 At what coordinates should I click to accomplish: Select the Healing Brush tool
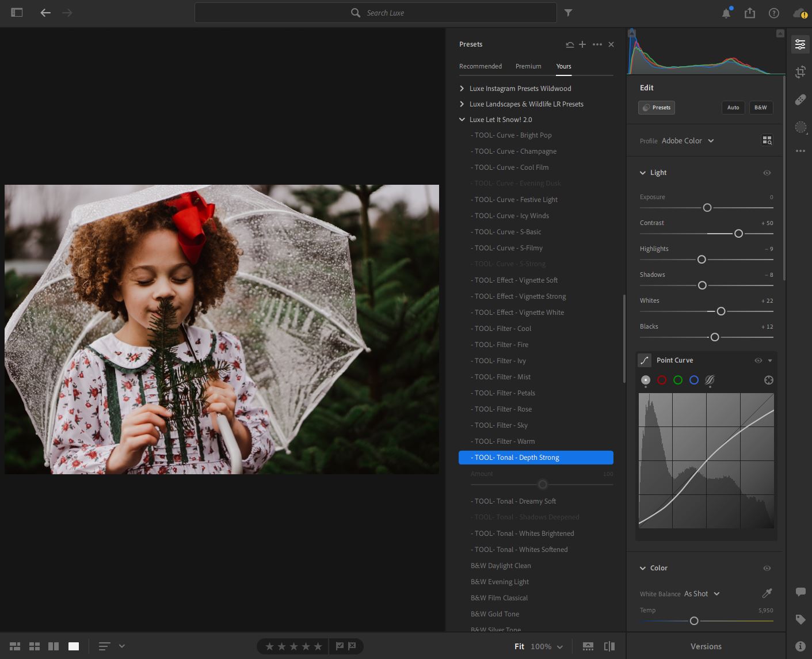800,100
